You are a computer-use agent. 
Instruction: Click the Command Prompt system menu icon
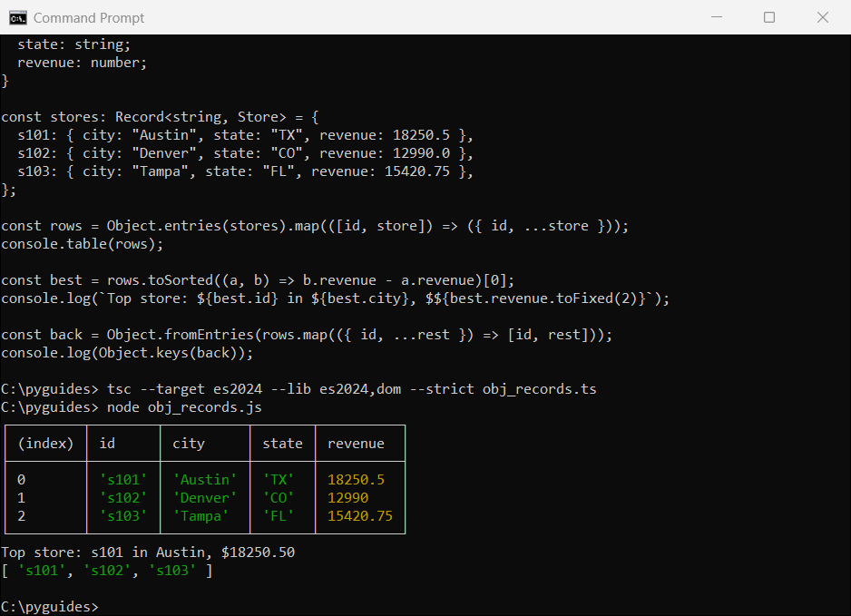[18, 18]
